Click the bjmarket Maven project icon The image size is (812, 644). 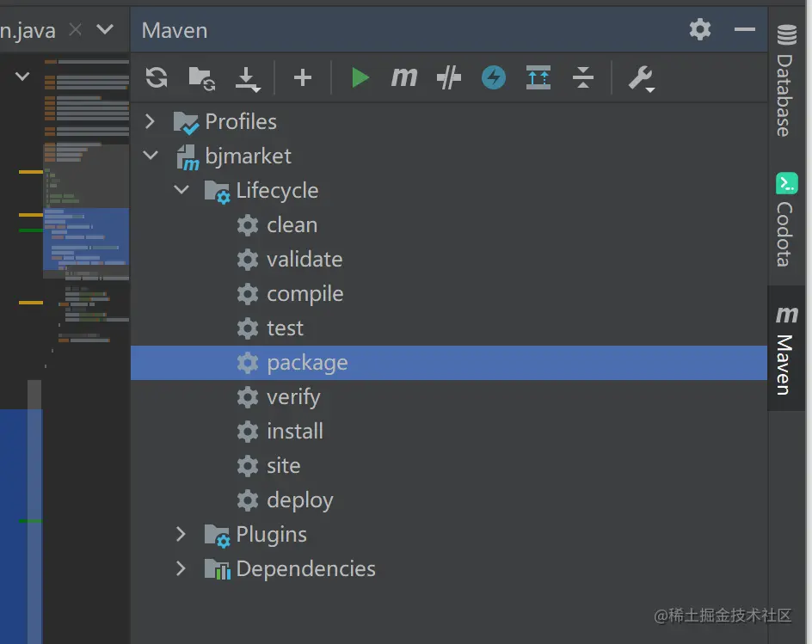tap(188, 156)
